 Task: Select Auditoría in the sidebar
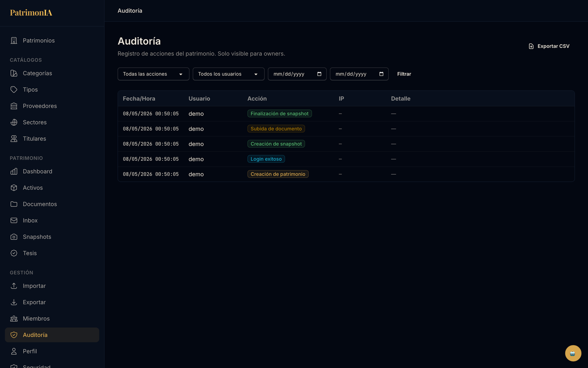(x=52, y=335)
